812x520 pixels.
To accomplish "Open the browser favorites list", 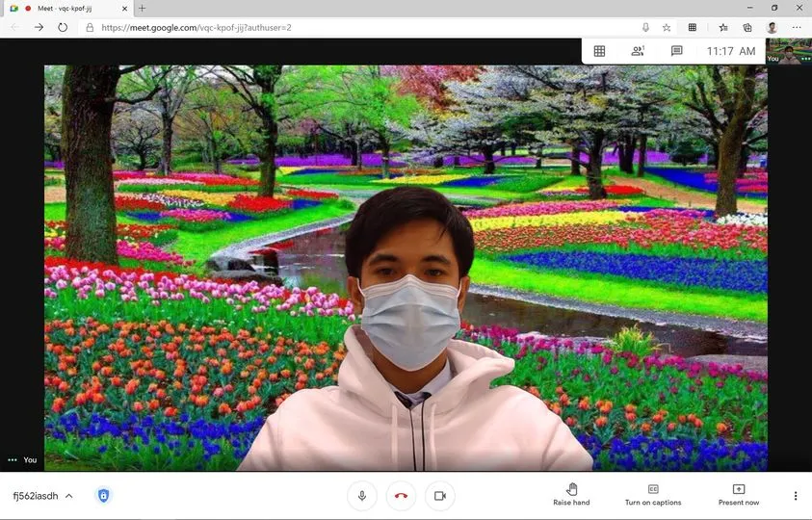I will click(x=722, y=28).
